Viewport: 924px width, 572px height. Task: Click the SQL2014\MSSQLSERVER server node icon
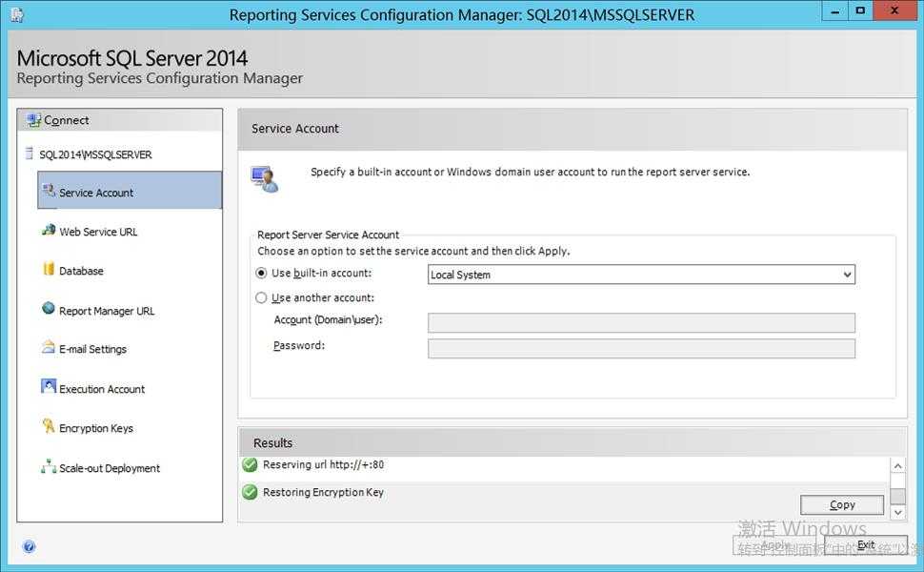[x=29, y=153]
